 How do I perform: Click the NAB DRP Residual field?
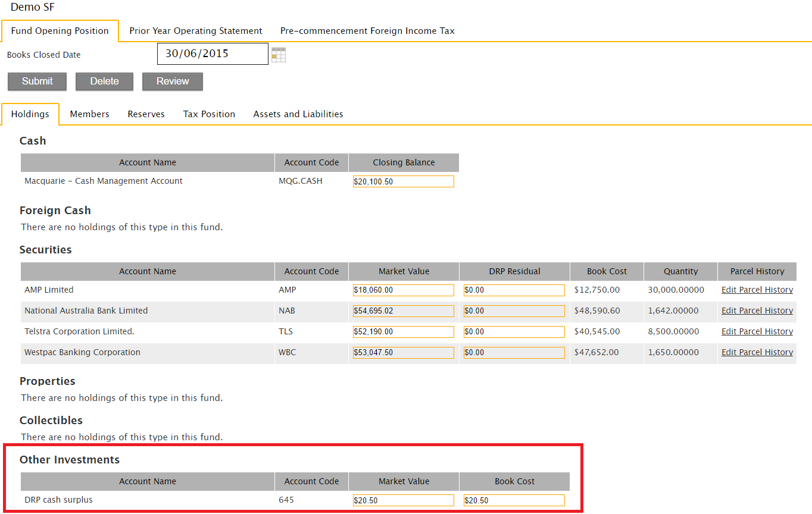(x=514, y=311)
